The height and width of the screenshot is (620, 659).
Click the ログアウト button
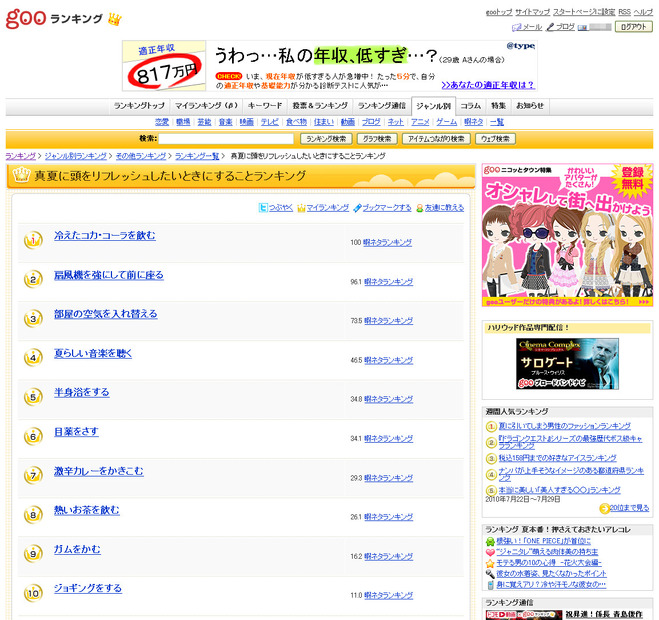(633, 26)
